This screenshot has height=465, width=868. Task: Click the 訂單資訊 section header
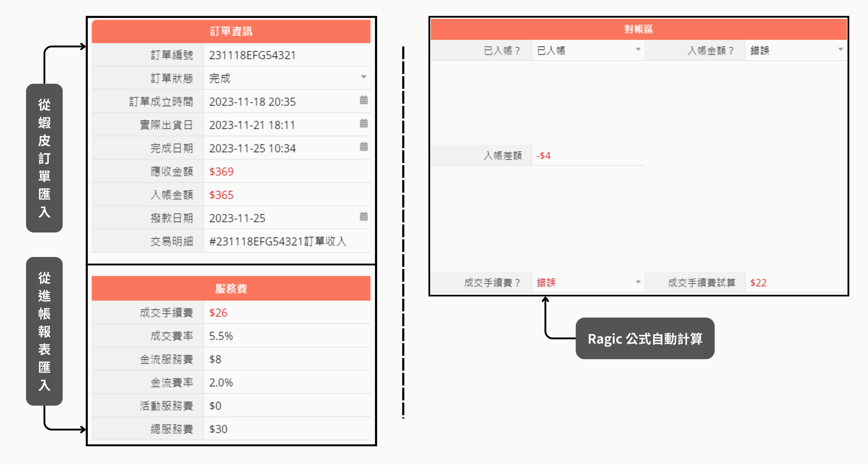(x=231, y=31)
